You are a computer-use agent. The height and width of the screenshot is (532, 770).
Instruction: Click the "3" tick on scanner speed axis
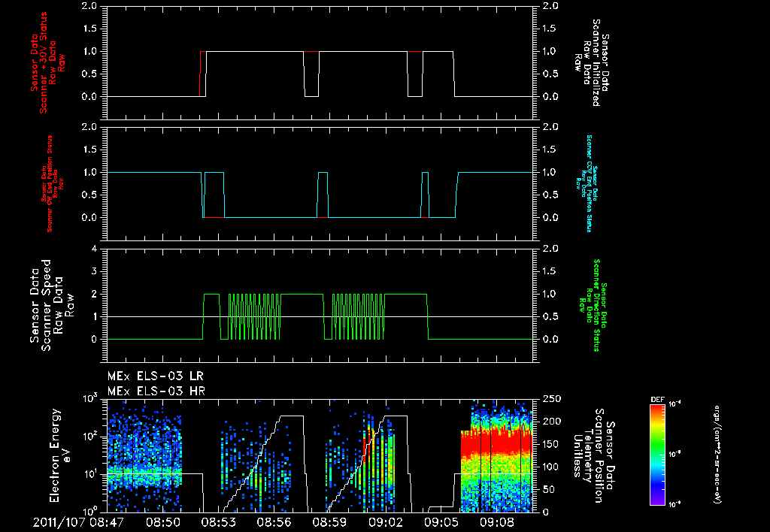94,271
